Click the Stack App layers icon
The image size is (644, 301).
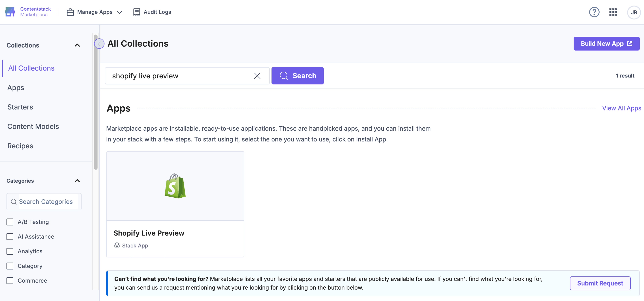(117, 245)
